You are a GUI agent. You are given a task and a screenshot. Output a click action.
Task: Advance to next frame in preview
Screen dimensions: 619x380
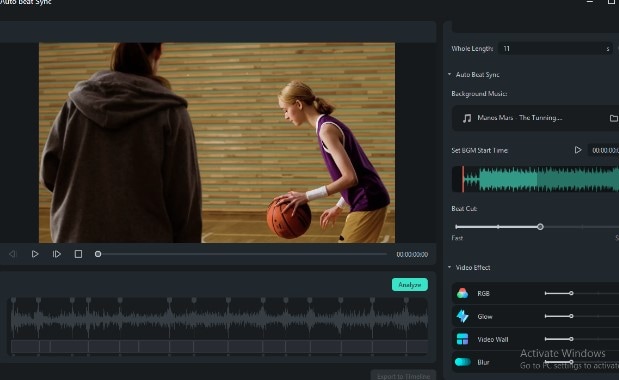click(x=56, y=254)
